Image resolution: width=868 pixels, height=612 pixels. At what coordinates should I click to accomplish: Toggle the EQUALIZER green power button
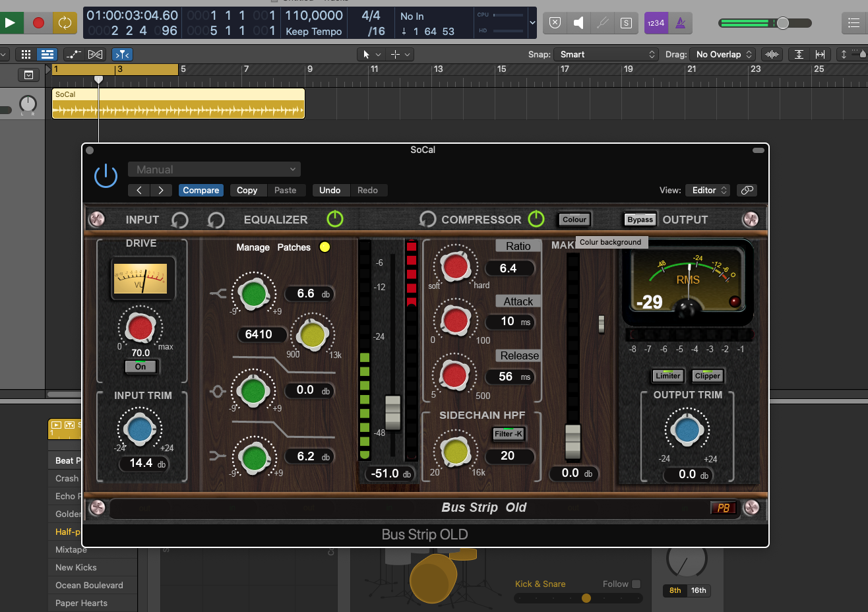click(335, 219)
